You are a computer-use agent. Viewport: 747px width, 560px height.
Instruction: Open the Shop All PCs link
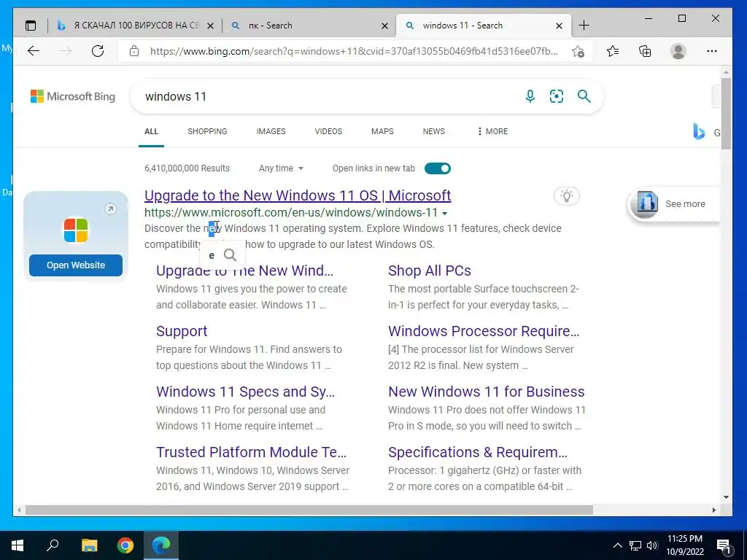pos(430,271)
